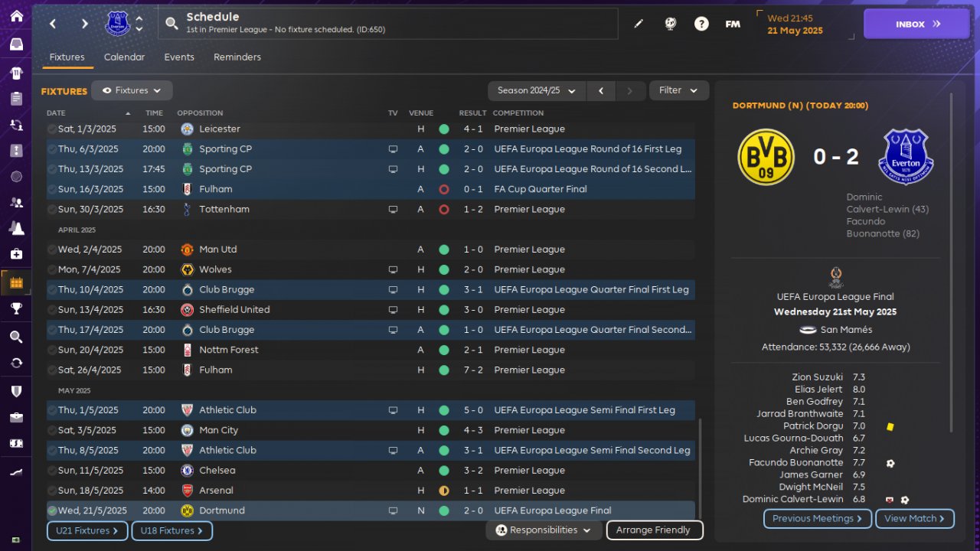This screenshot has width=980, height=551.
Task: Click the red loss indicator for Tottenham
Action: click(443, 209)
